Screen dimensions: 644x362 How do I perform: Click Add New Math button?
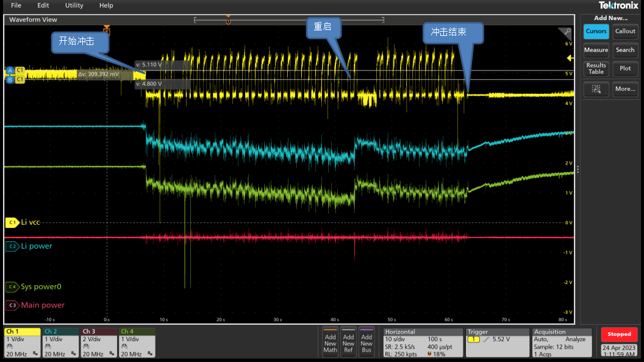330,342
